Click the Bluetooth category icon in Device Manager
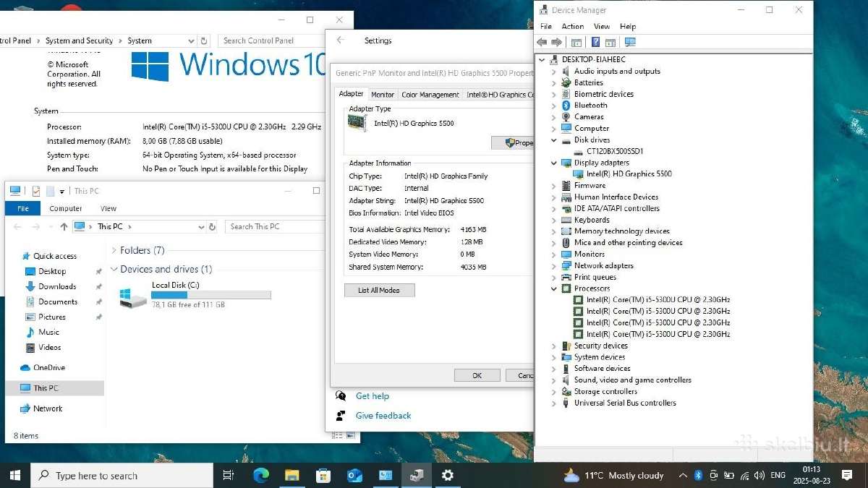Image resolution: width=868 pixels, height=488 pixels. pos(566,106)
